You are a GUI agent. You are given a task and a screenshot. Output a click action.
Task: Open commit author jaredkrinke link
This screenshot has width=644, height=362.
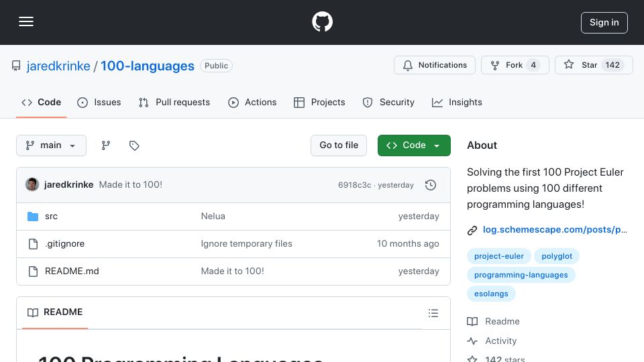68,185
